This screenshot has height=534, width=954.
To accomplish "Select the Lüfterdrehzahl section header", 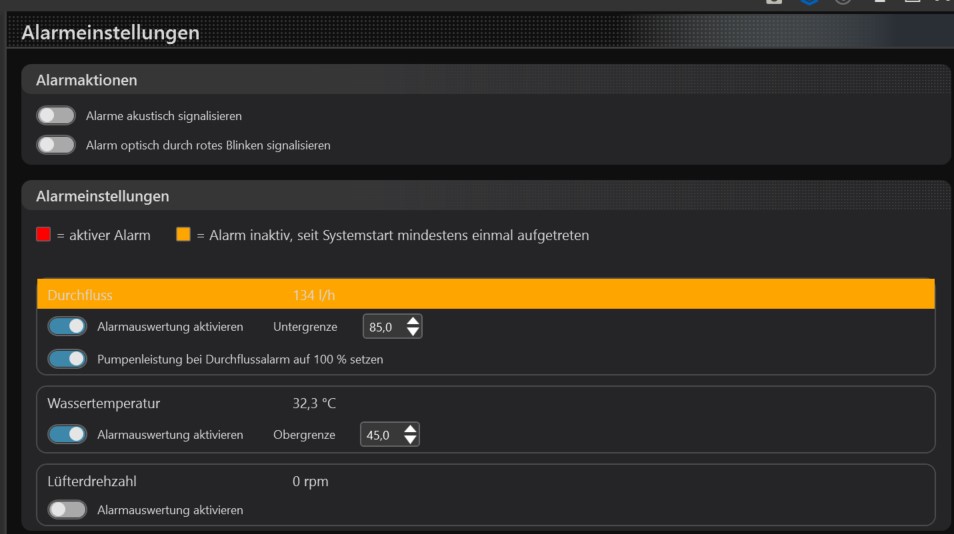I will (x=92, y=481).
